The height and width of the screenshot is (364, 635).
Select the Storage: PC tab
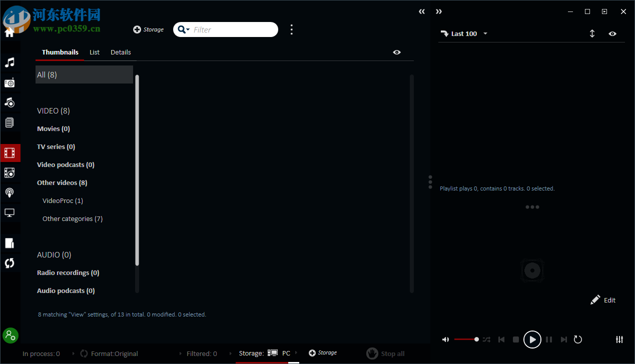265,353
